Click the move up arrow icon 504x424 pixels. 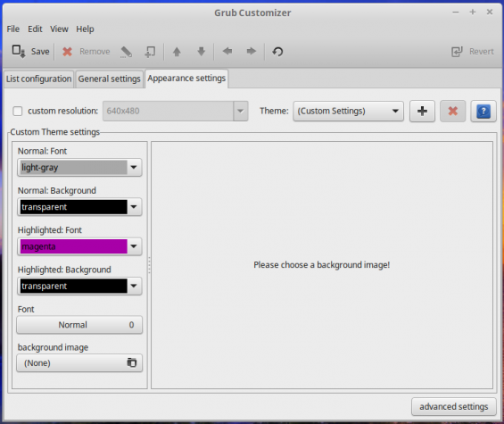(x=177, y=52)
